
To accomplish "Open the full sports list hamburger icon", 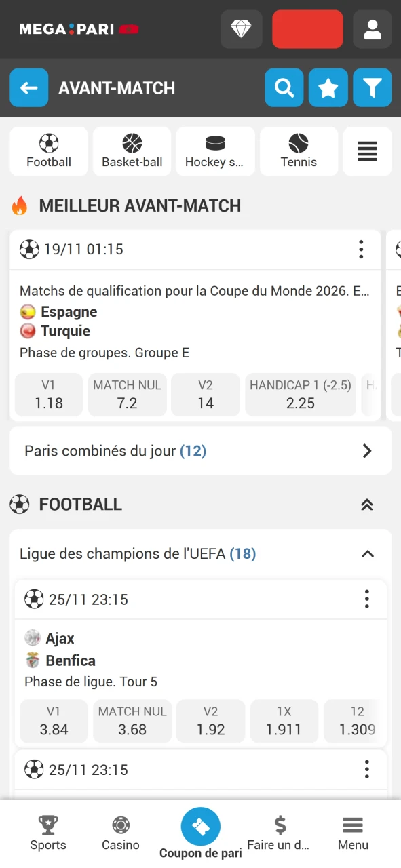I will (x=367, y=151).
